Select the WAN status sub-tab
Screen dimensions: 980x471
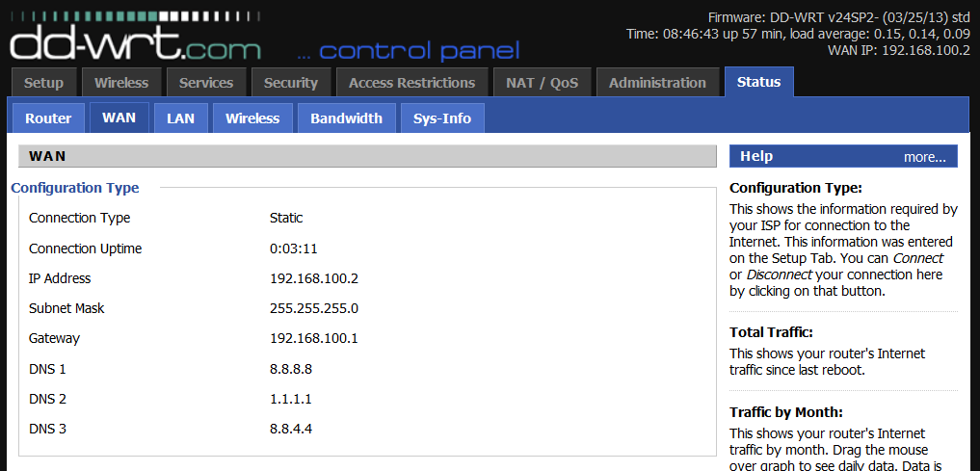(119, 118)
